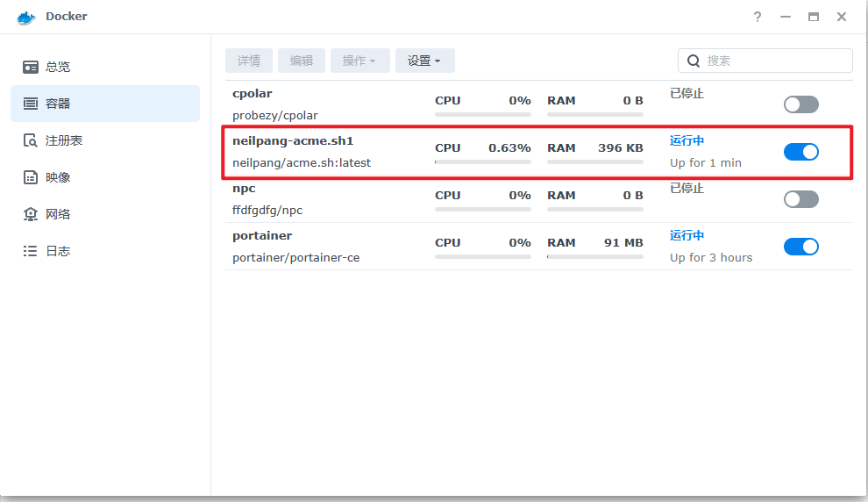
Task: Click the neilpang-acme.sh1 CPU usage bar
Action: click(x=483, y=162)
